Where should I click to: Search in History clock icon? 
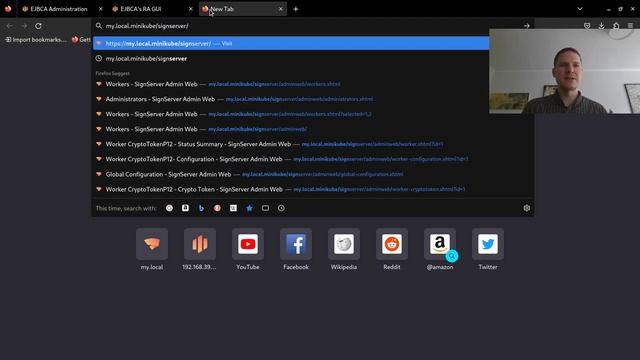click(x=281, y=208)
